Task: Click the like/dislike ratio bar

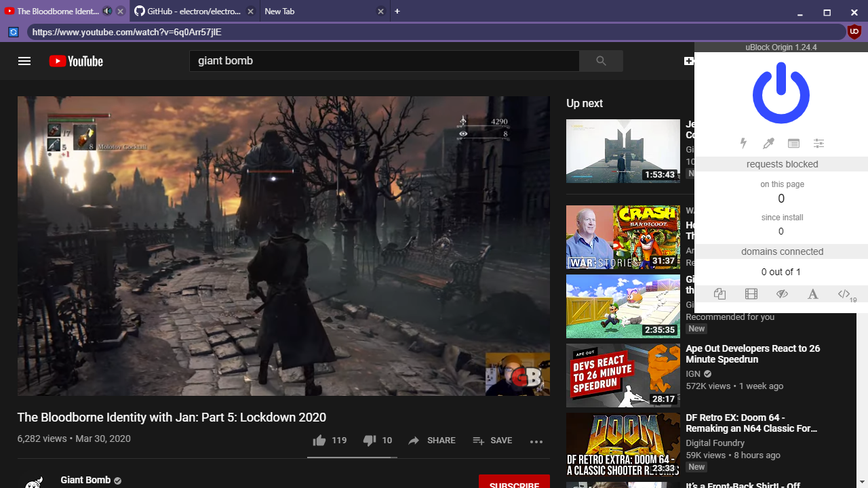Action: pyautogui.click(x=352, y=457)
